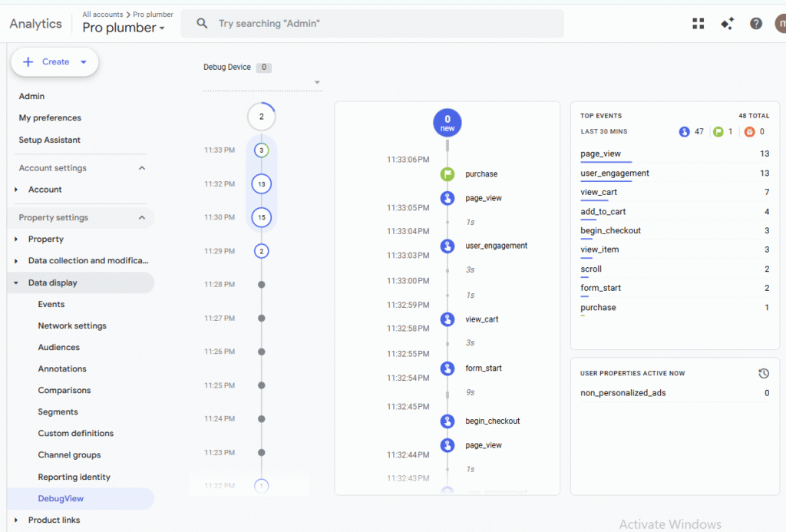Click the user properties history clock icon

tap(763, 373)
